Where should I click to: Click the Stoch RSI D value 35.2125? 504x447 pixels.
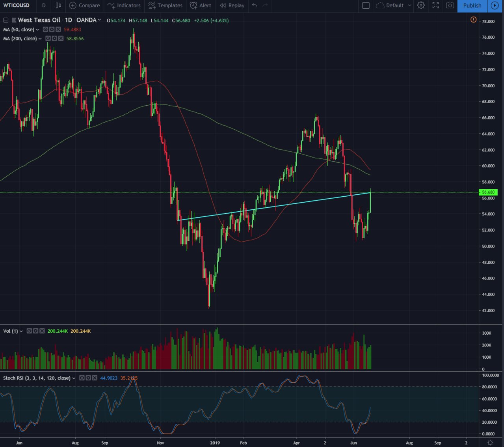tap(129, 378)
